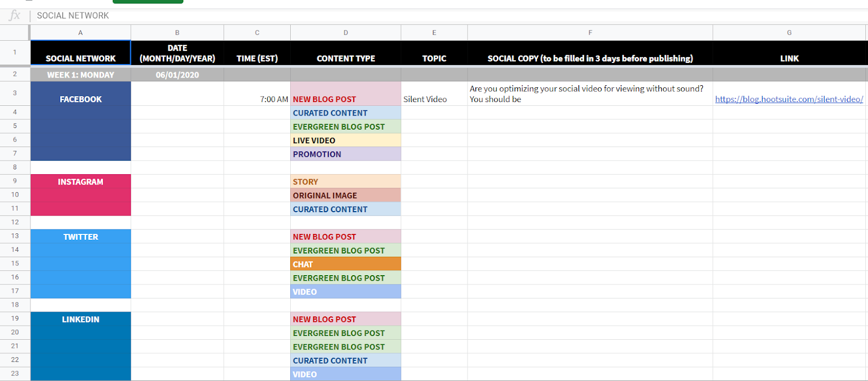868x381 pixels.
Task: Select column D header
Action: pos(346,33)
